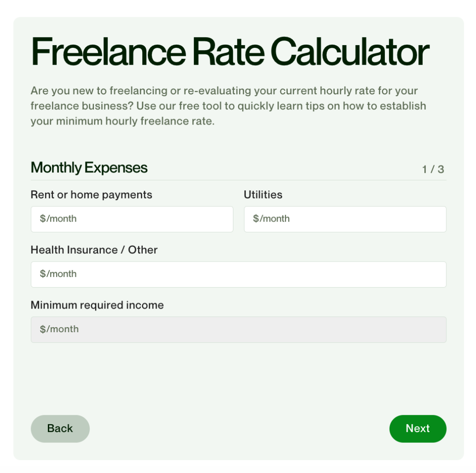The height and width of the screenshot is (473, 476).
Task: Click the word "Calculator" in the title
Action: [350, 52]
